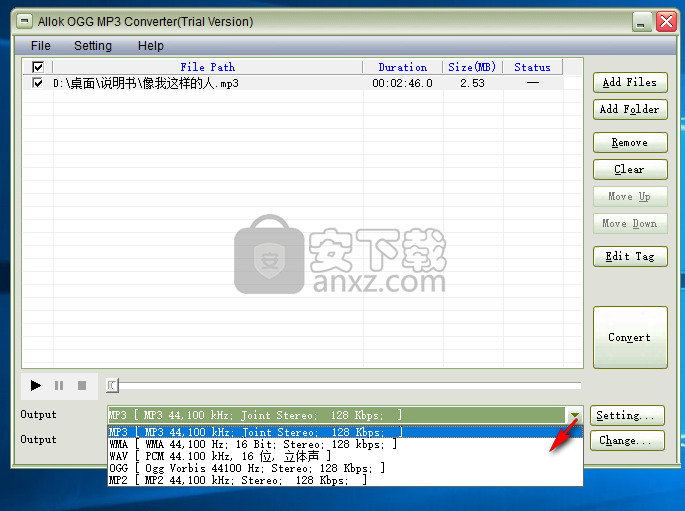This screenshot has height=511, width=685.
Task: Close the Allok converter window
Action: (667, 21)
